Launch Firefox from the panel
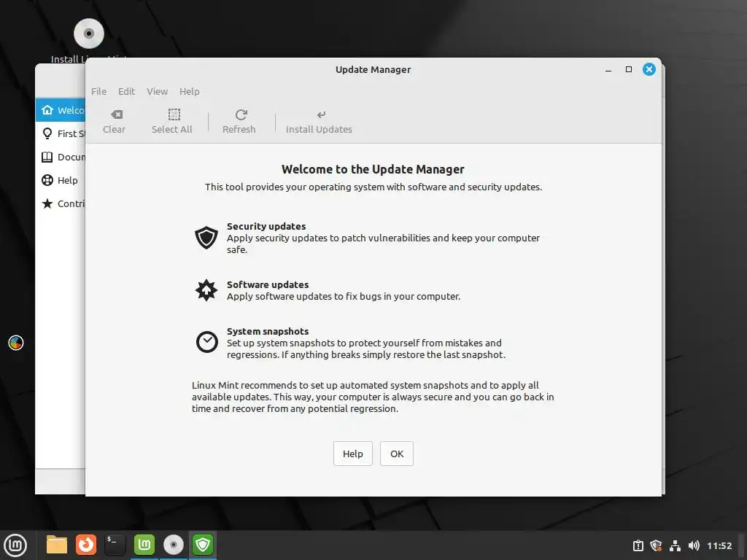This screenshot has width=747, height=560. pos(86,545)
